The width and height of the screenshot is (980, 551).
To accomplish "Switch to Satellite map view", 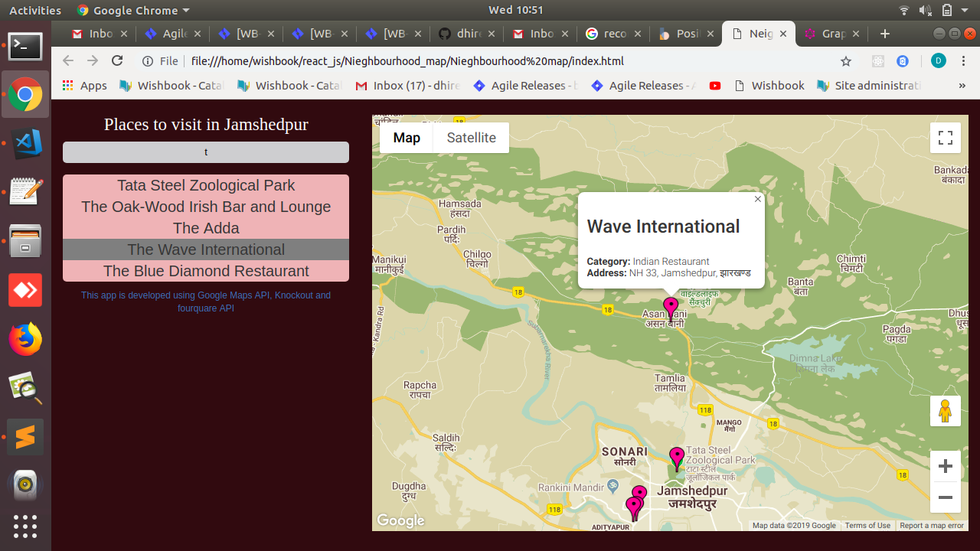I will [x=472, y=138].
